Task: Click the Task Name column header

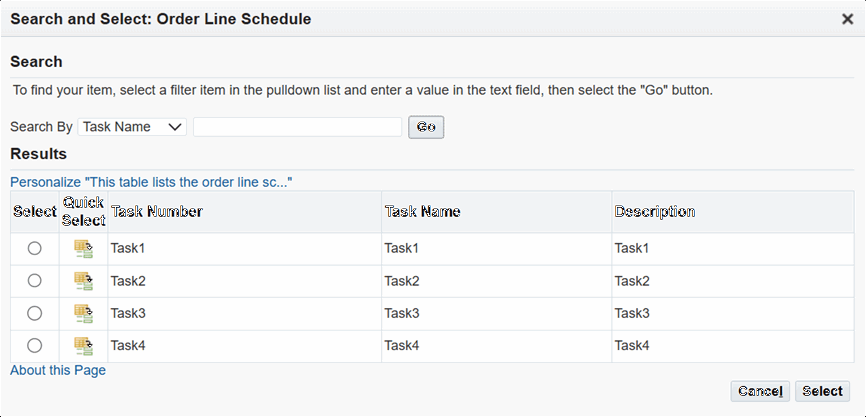Action: pyautogui.click(x=422, y=212)
